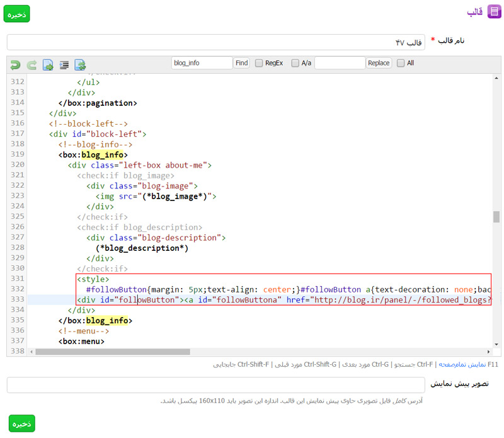504x438 pixels.
Task: Click the indent lines icon in toolbar
Action: pos(64,65)
